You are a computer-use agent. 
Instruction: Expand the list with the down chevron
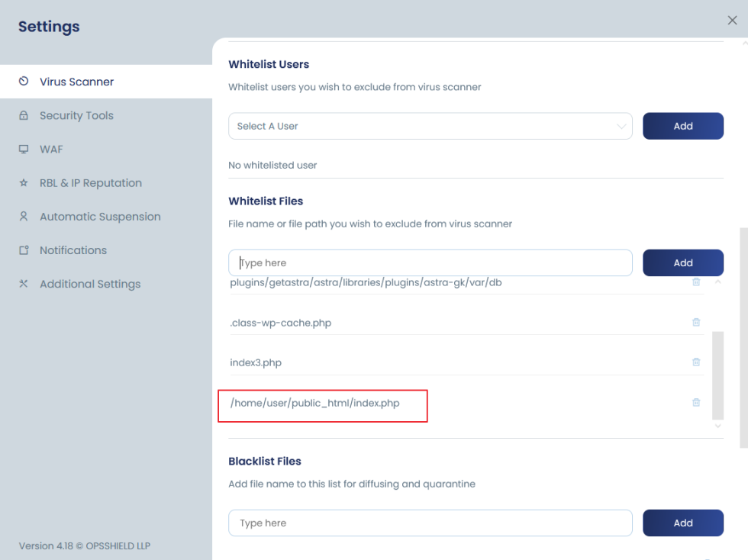coord(717,426)
